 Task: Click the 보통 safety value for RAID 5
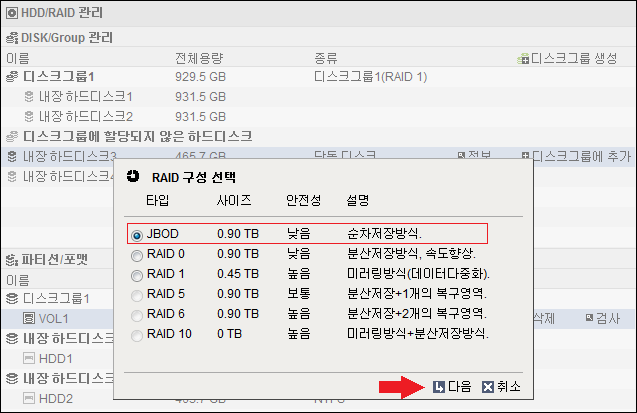pos(299,294)
